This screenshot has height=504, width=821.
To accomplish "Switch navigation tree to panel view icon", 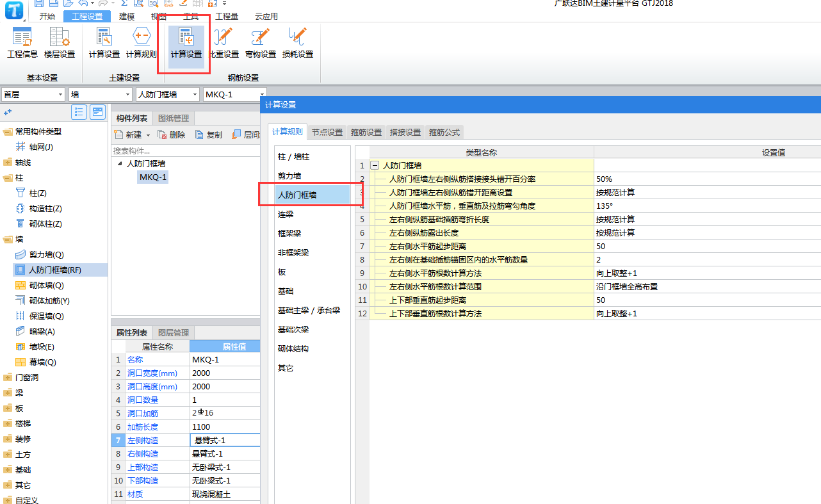I will click(x=97, y=113).
